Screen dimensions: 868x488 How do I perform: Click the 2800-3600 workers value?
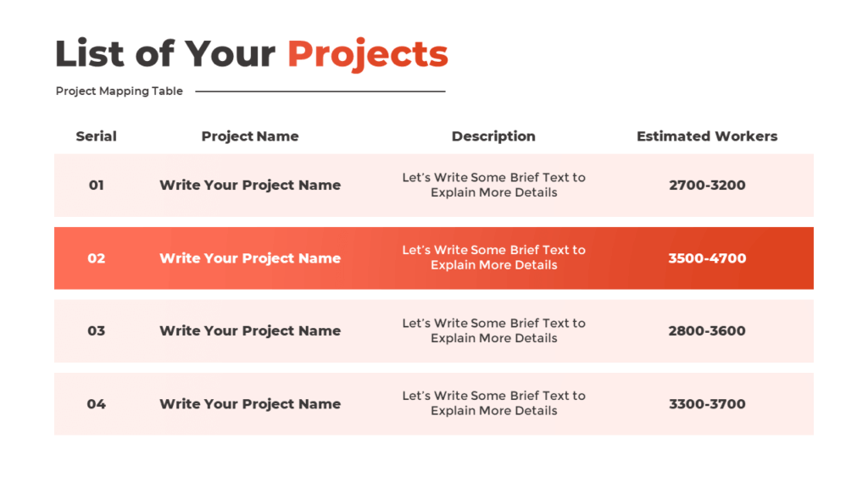click(707, 331)
